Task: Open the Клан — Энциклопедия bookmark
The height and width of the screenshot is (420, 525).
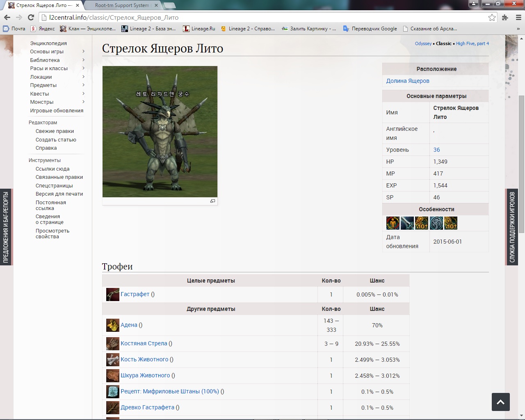Action: (88, 29)
